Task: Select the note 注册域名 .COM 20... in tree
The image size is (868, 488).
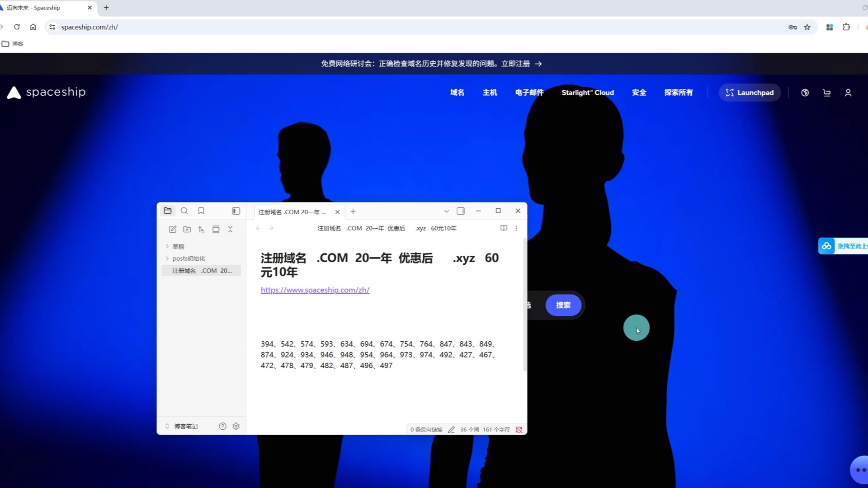Action: coord(201,271)
